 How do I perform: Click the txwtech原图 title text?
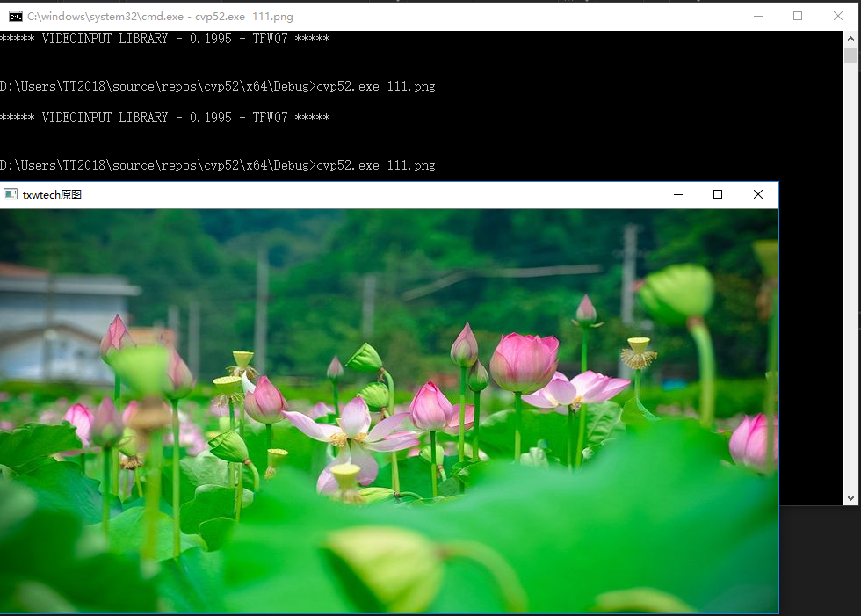(x=52, y=194)
